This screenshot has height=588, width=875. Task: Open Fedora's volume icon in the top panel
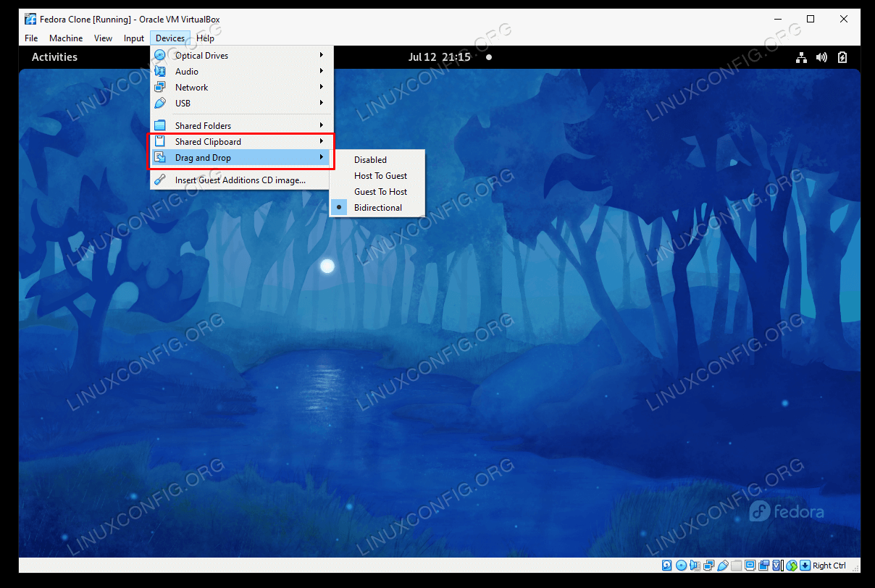[821, 57]
